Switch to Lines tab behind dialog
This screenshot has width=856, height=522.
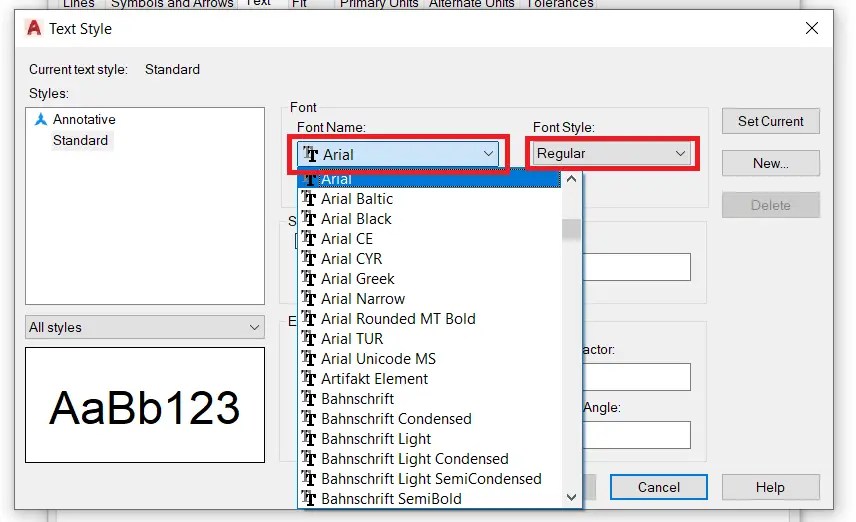pos(79,4)
